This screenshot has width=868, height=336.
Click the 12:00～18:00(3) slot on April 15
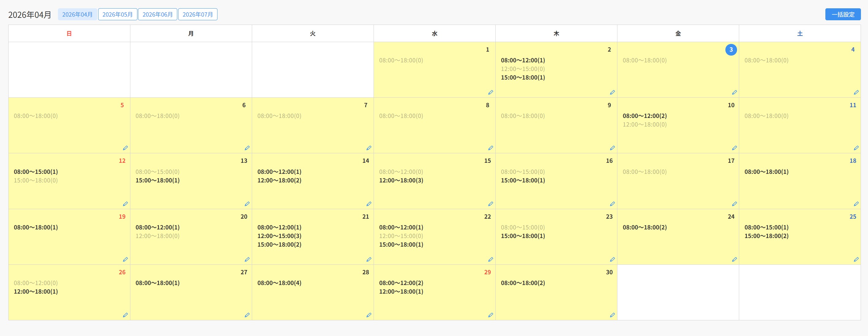click(x=401, y=181)
